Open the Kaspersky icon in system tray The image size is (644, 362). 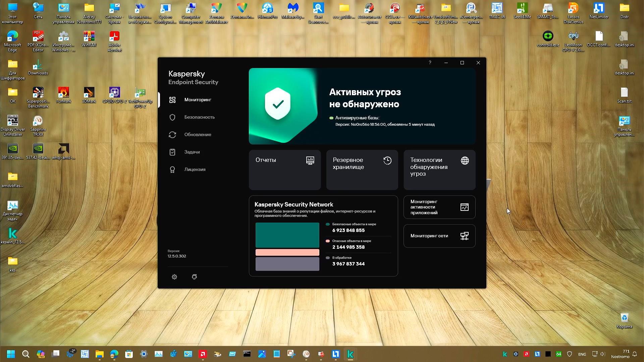(505, 354)
